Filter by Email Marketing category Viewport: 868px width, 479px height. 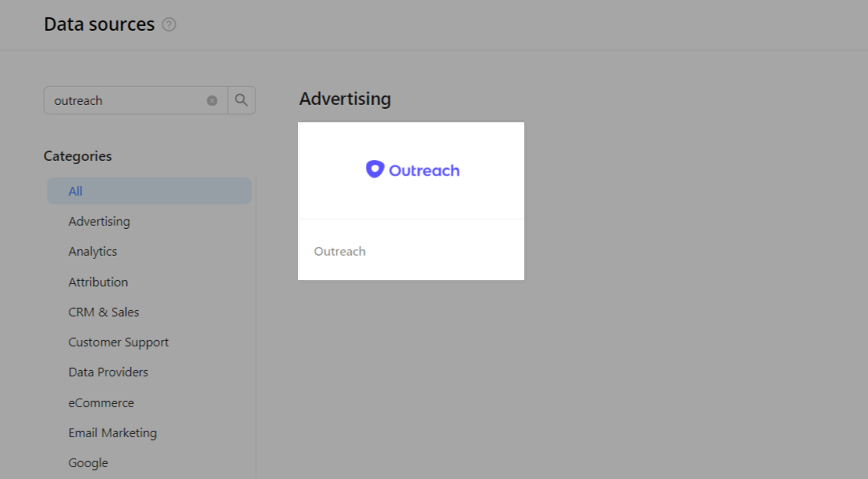[113, 433]
